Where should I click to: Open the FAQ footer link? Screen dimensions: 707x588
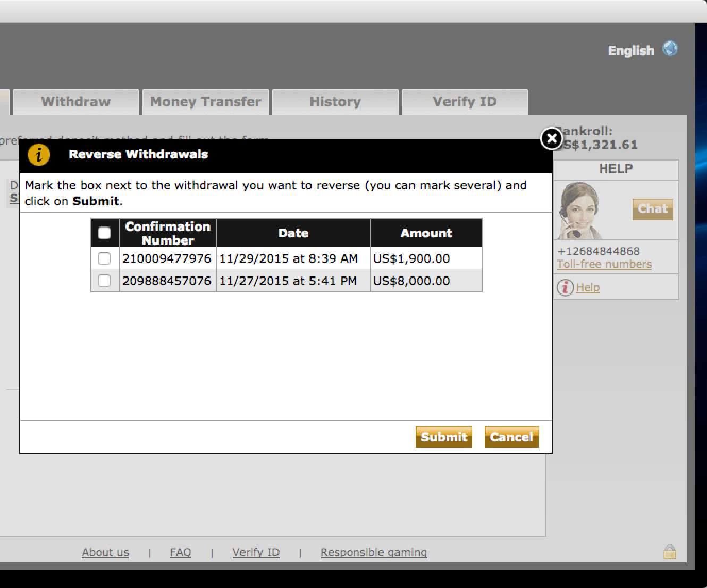181,552
